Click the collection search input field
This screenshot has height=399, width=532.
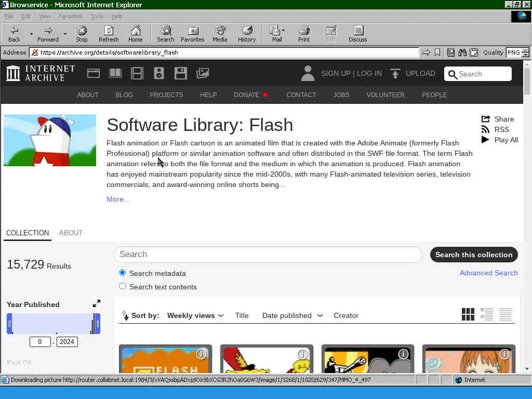click(268, 255)
